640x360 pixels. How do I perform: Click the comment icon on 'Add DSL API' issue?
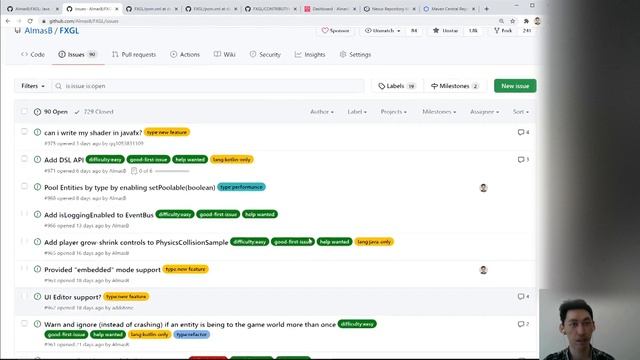[x=521, y=160]
